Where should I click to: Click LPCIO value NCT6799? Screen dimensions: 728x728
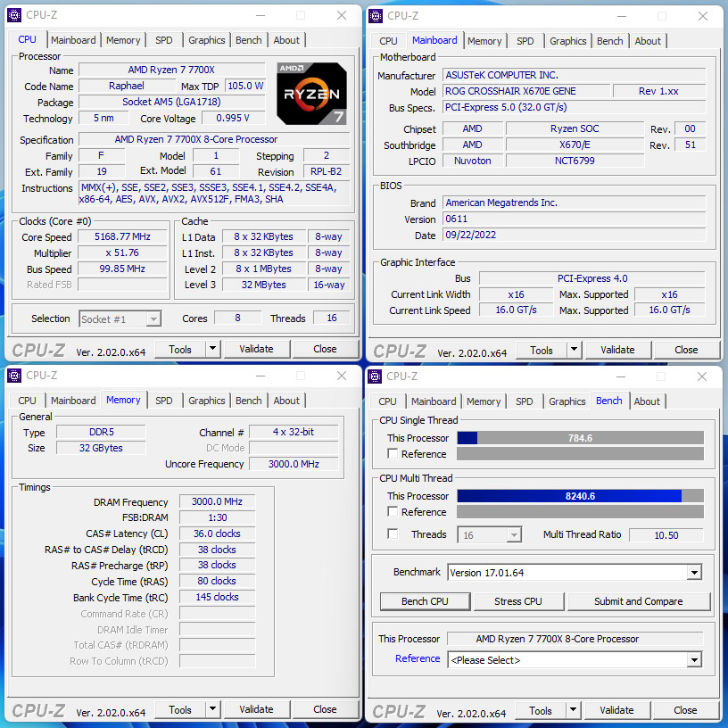coord(575,161)
